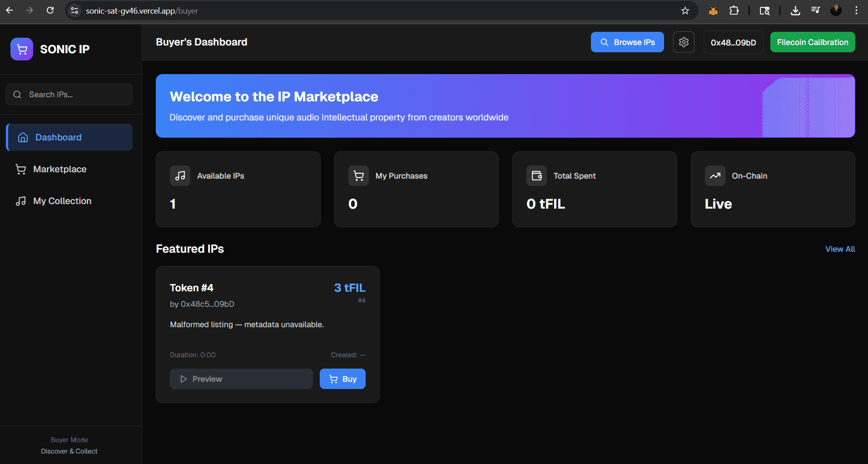Click the Filecoin Calibration network button
Image resolution: width=868 pixels, height=464 pixels.
click(x=813, y=42)
